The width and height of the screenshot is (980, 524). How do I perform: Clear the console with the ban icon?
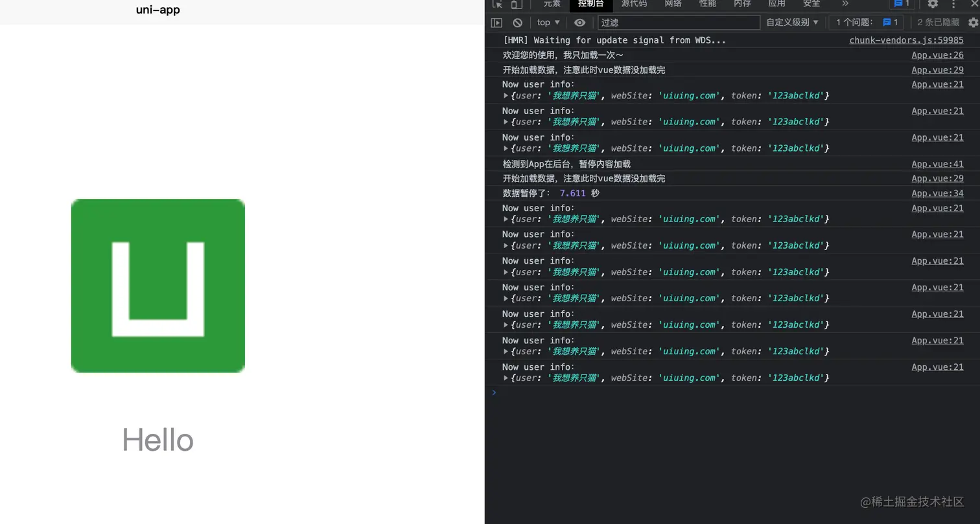click(517, 23)
